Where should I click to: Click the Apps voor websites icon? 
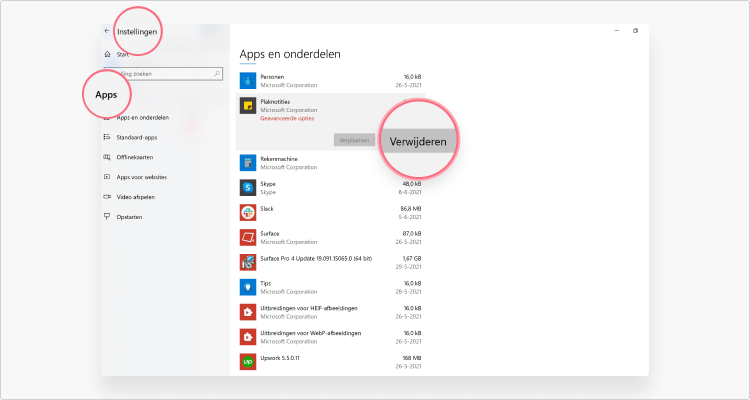(107, 177)
